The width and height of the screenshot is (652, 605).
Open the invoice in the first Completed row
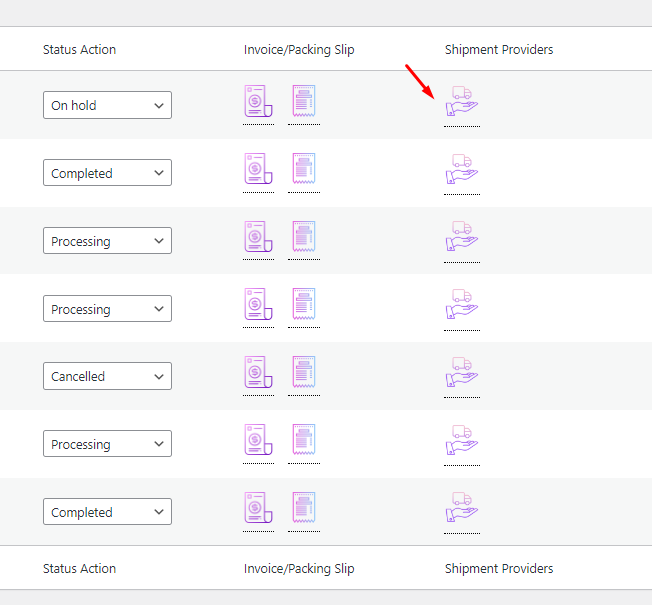[258, 169]
